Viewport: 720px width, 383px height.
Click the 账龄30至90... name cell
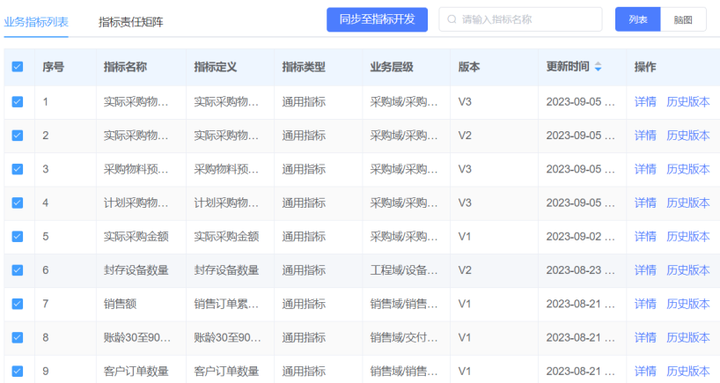137,338
